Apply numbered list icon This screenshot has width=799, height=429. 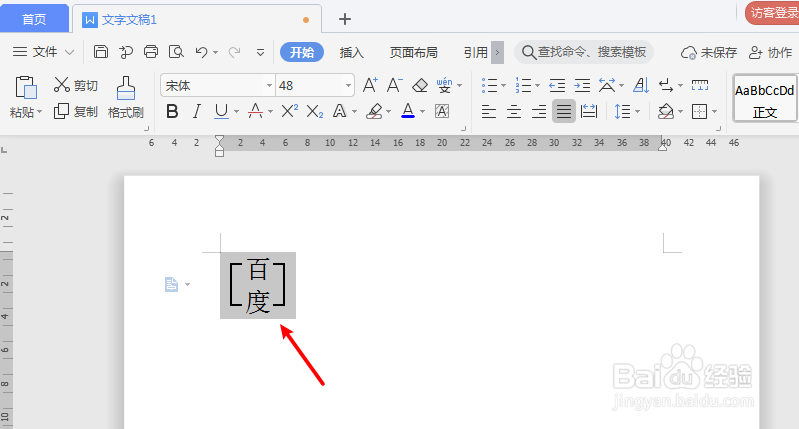point(523,85)
